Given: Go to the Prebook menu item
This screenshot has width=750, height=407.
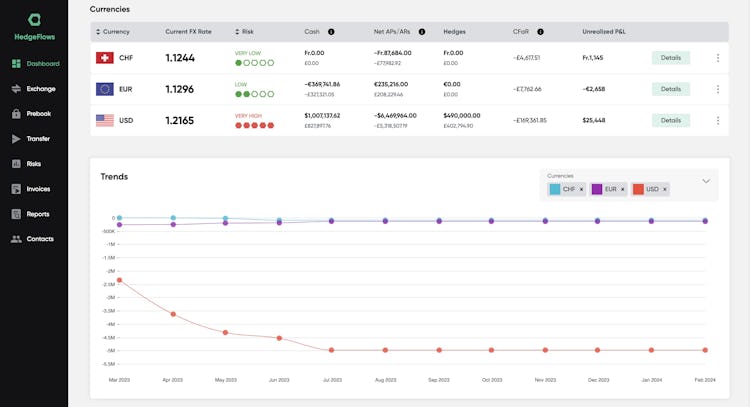Looking at the screenshot, I should coord(39,114).
